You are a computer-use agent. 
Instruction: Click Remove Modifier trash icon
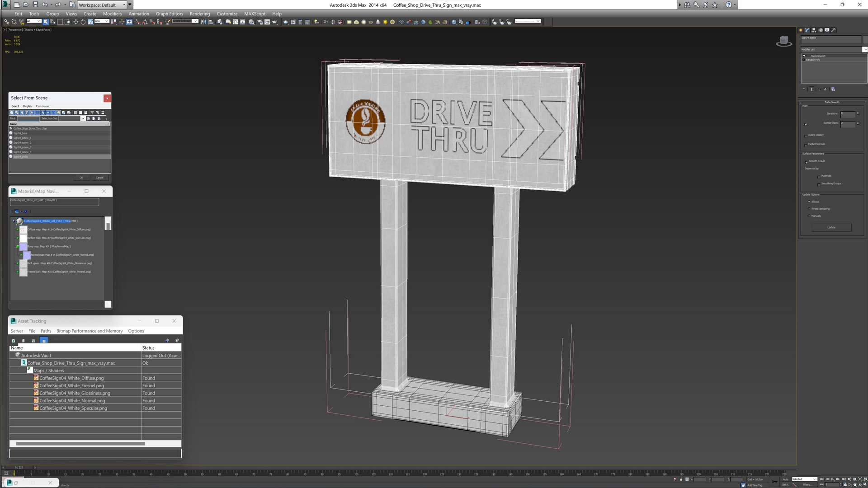(x=825, y=89)
